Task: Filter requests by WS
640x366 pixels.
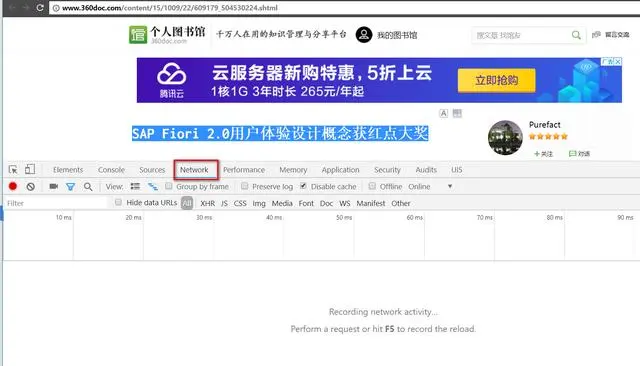Action: tap(345, 203)
